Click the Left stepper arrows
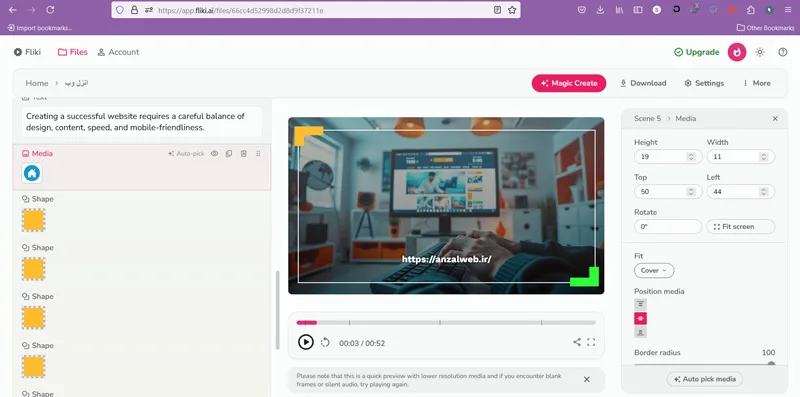The image size is (800, 397). click(x=763, y=192)
